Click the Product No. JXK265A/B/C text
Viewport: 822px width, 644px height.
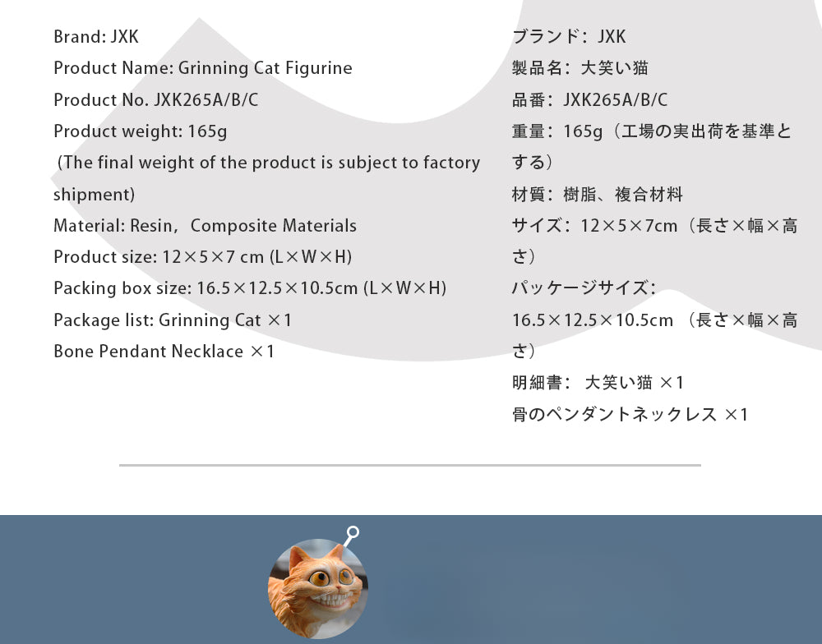coord(156,99)
